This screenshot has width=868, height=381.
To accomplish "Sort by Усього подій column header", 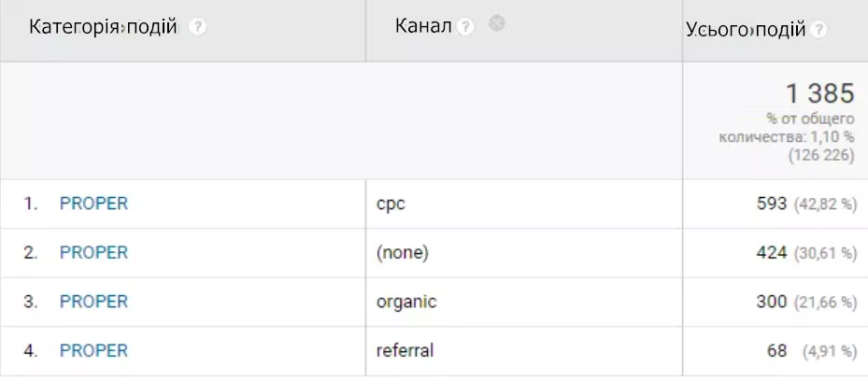I will point(746,29).
